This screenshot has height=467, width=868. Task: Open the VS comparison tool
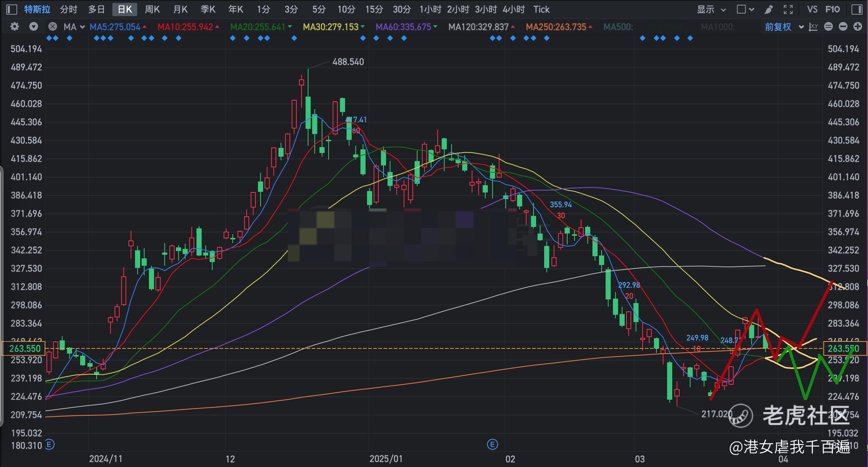point(812,9)
